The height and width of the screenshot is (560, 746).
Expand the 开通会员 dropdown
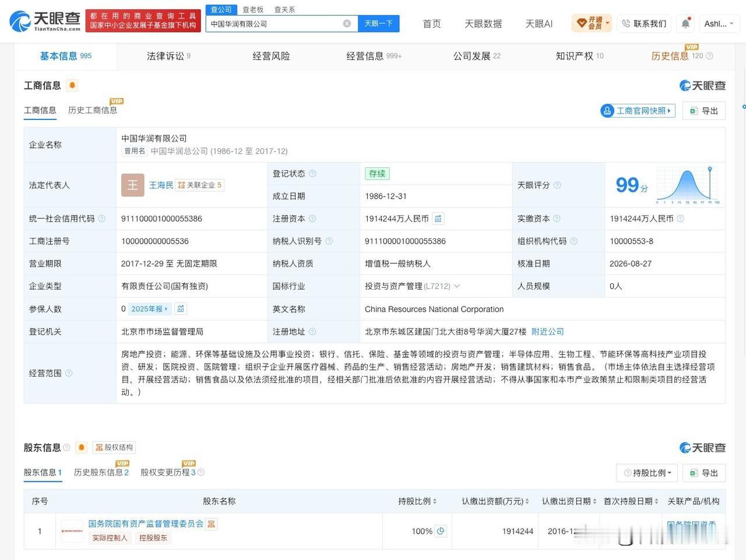point(592,24)
